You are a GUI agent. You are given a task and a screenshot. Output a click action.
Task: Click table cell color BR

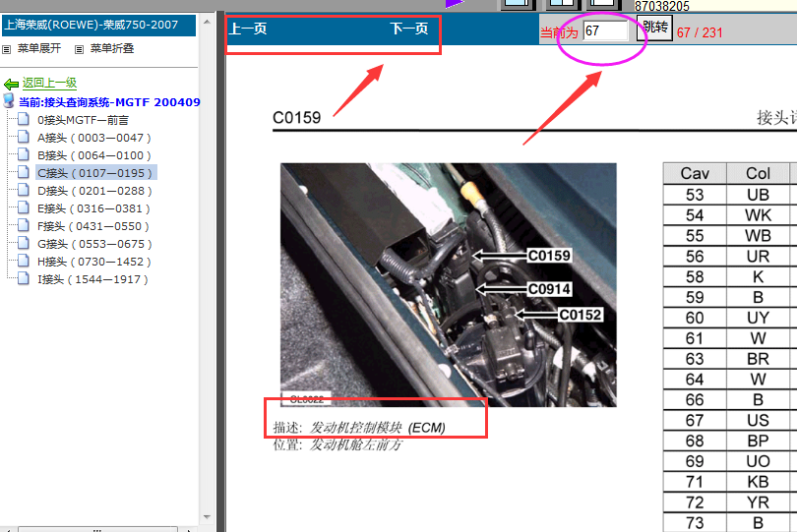point(758,359)
